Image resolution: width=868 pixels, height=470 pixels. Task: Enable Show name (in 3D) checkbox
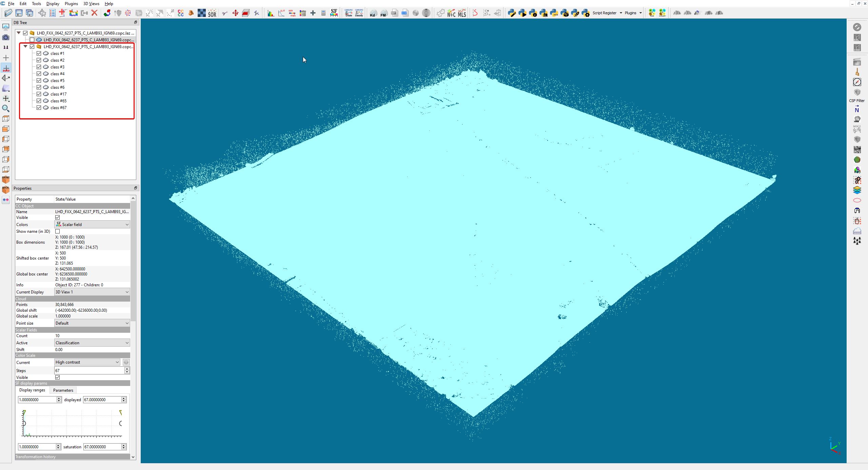(x=58, y=231)
